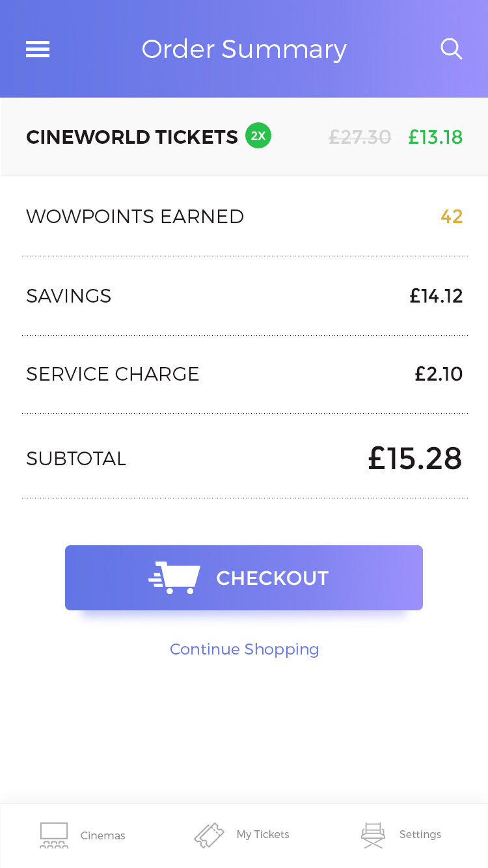Select the £14.12 savings amount

(436, 296)
